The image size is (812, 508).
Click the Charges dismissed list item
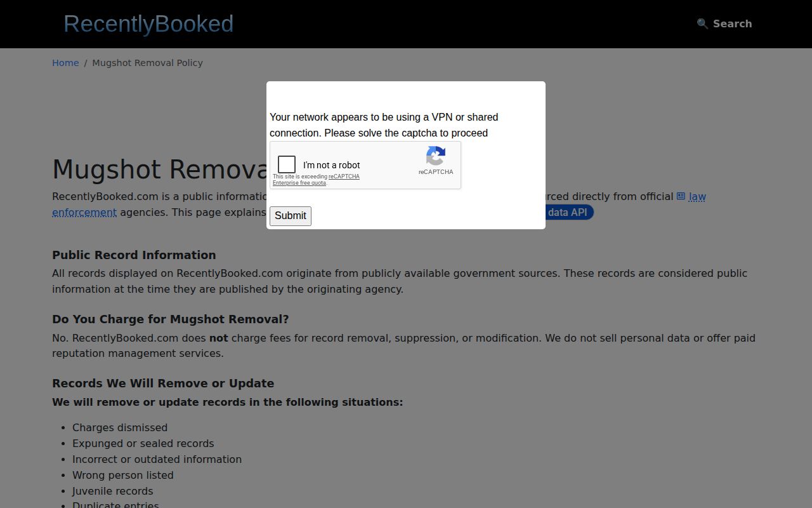pos(120,427)
